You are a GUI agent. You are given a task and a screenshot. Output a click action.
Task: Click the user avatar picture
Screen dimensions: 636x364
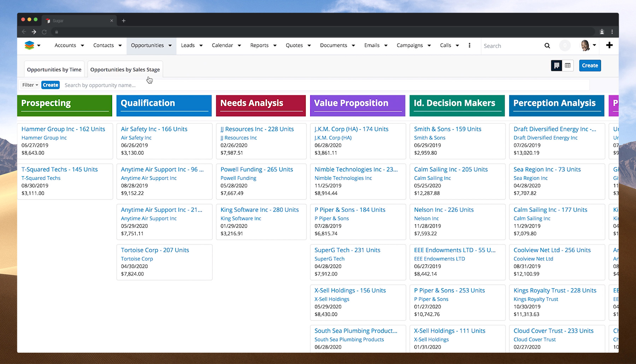585,45
